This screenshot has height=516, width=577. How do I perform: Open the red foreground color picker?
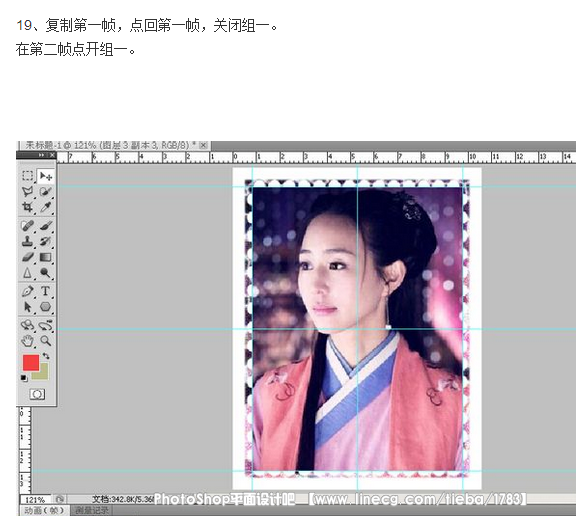coord(31,363)
